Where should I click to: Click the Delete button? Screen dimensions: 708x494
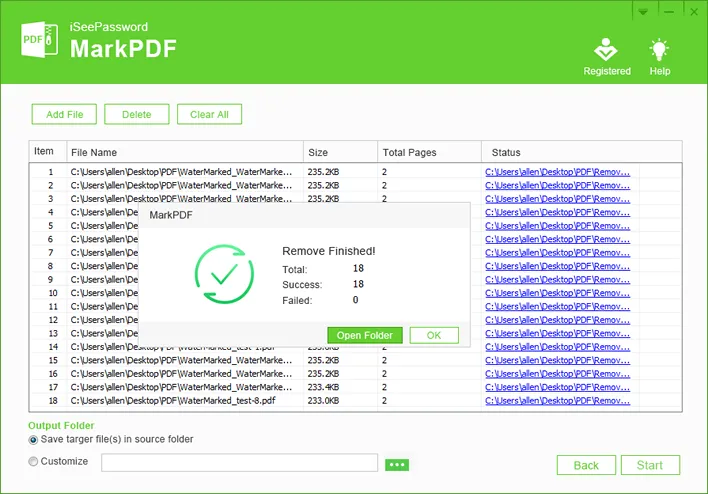(137, 114)
